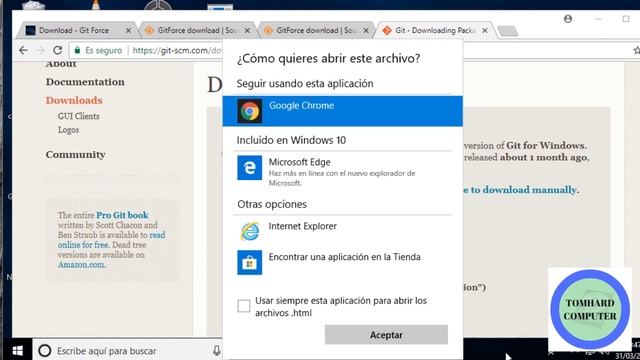Focus the 'Escribe aquí para buscar' search box

(127, 351)
